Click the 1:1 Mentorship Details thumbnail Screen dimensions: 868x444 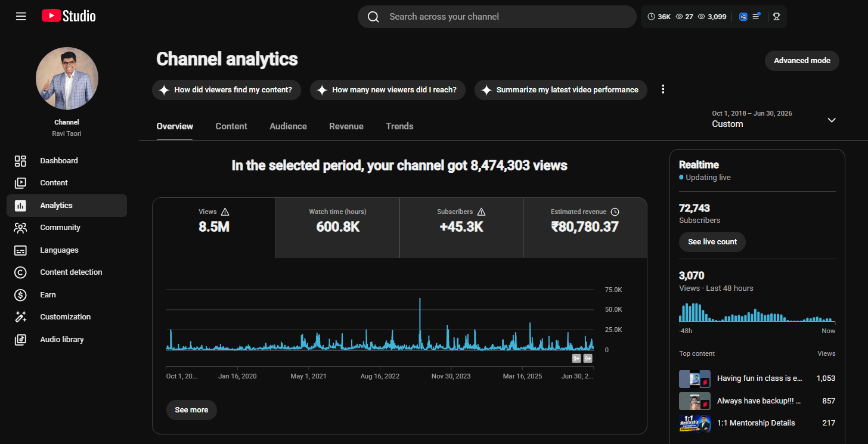pos(695,423)
